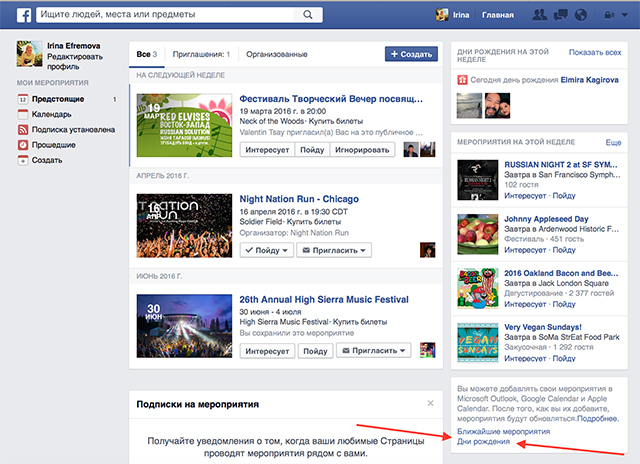Expand Пойду dropdown for Night Nation Run
640x464 pixels.
click(267, 250)
